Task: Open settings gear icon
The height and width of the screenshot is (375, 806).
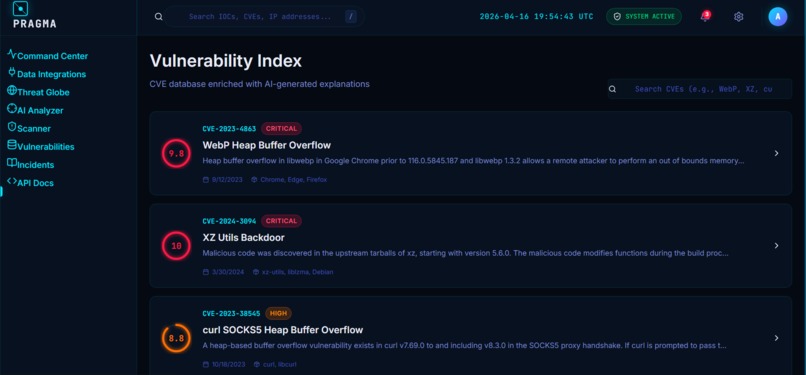Action: [739, 17]
